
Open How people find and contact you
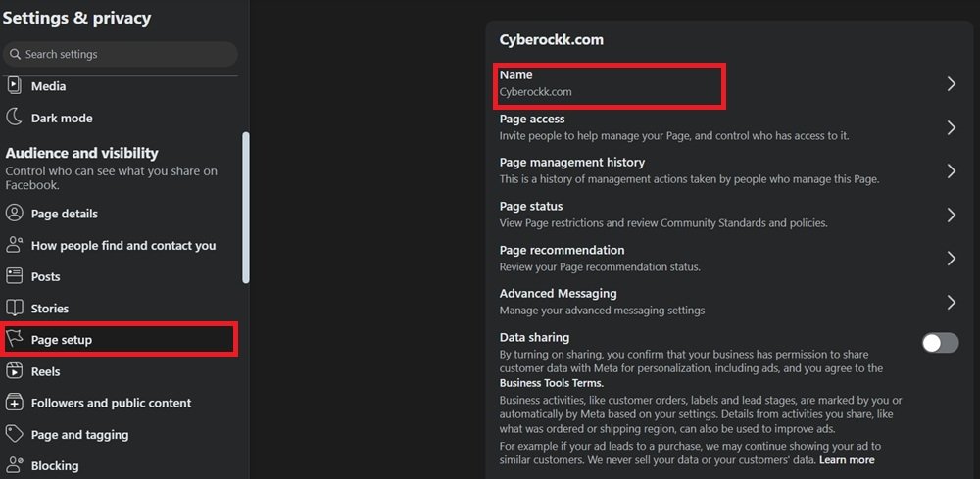(122, 245)
